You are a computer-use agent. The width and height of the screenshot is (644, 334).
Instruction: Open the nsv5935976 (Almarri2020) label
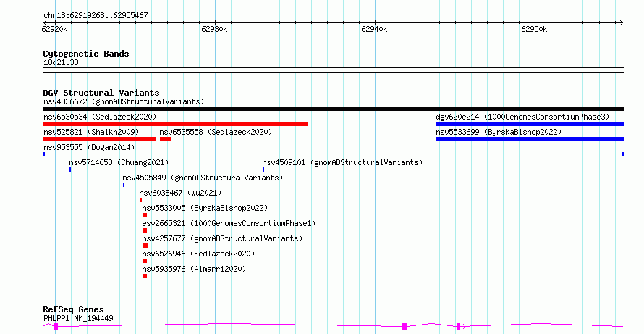pyautogui.click(x=194, y=269)
